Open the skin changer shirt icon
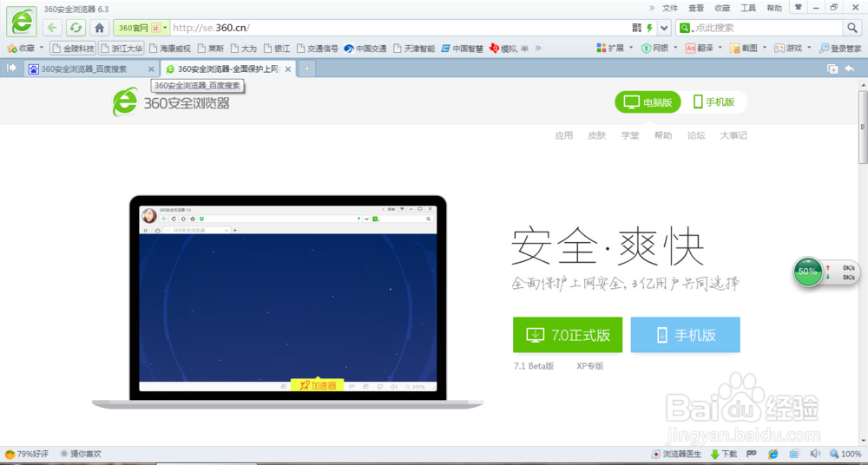868x465 pixels. pos(798,7)
